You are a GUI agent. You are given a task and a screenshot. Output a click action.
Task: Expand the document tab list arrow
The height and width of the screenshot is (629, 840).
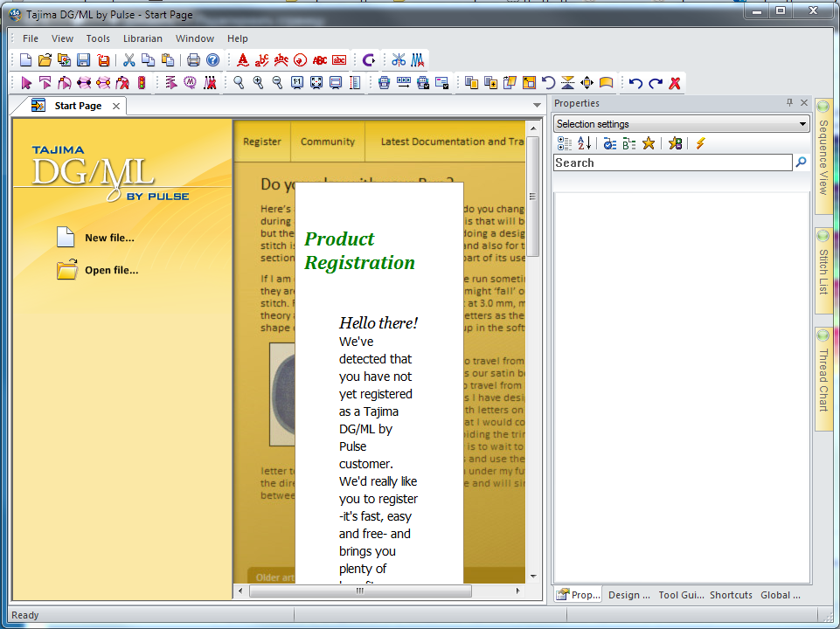[538, 106]
